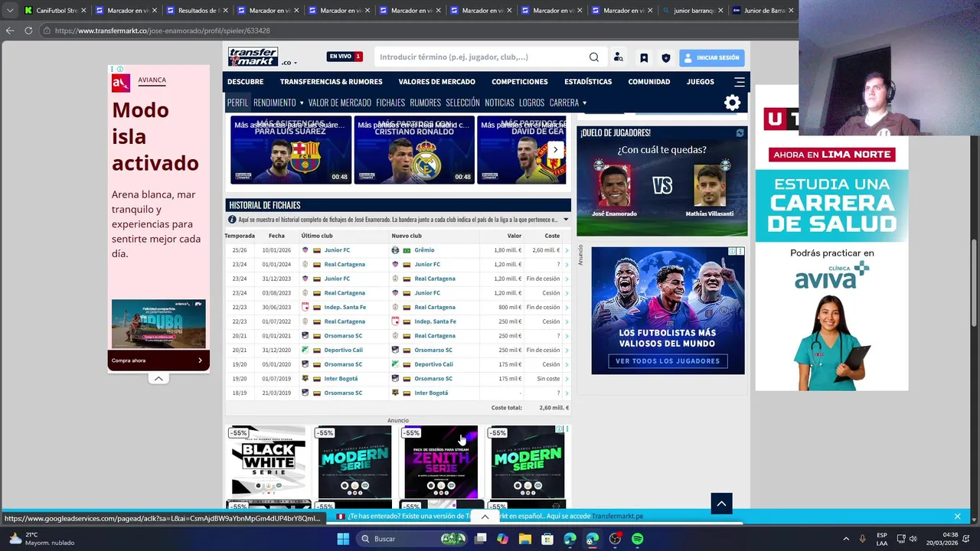Click the Transfermarkt logo
The image size is (980, 551).
253,57
